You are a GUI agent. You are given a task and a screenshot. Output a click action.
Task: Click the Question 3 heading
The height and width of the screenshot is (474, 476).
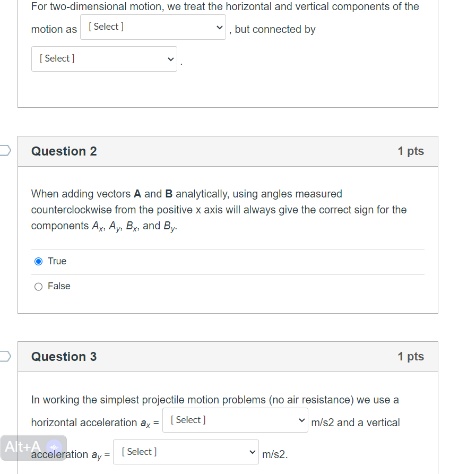point(64,357)
